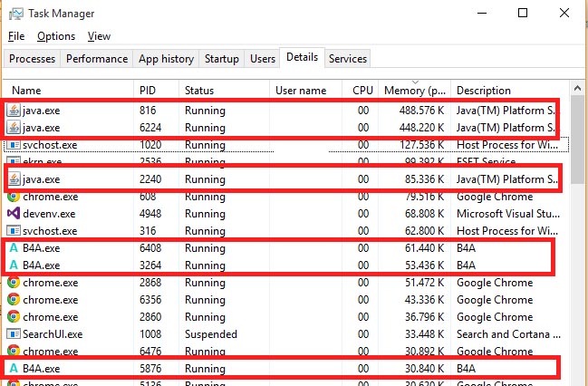
Task: Sort by the PID column header
Action: click(x=149, y=91)
